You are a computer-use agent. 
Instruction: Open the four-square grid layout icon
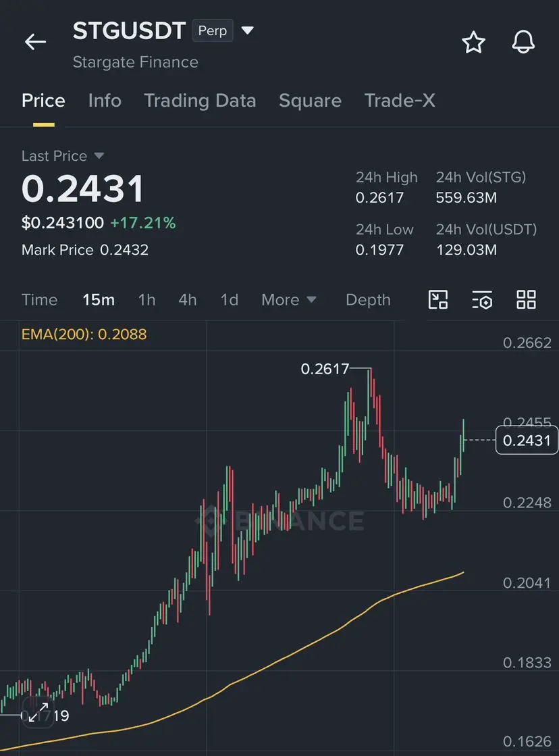526,299
